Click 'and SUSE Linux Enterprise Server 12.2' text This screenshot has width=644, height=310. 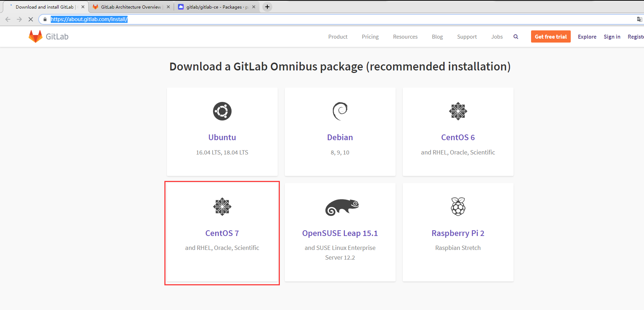pos(340,252)
